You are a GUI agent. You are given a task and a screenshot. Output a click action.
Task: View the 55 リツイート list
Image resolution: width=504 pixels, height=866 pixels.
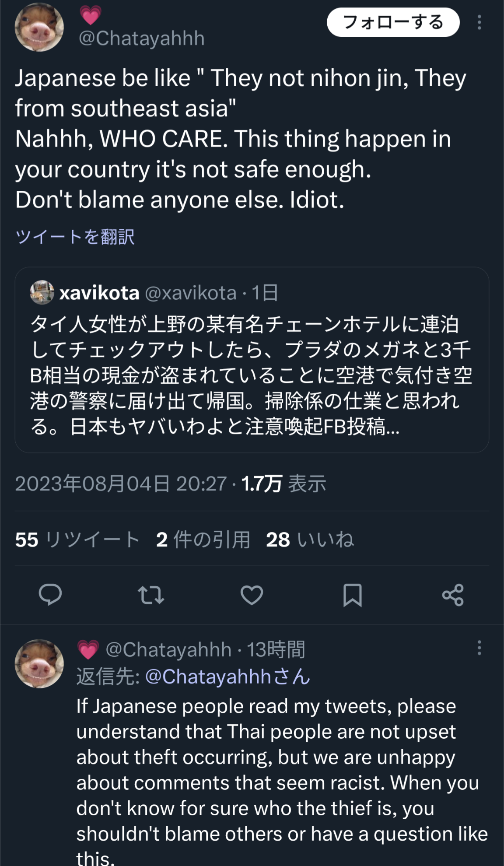[77, 540]
